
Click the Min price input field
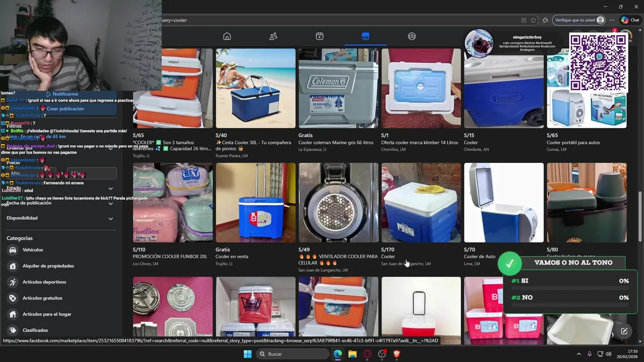30,173
